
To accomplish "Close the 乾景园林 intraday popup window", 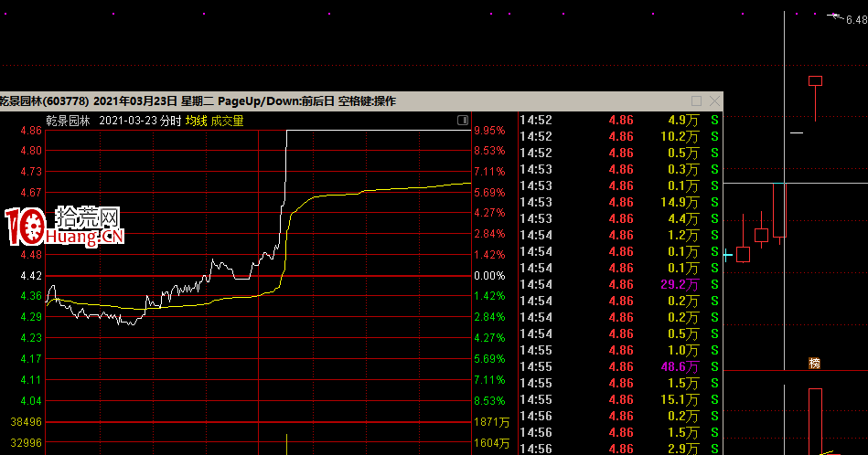I will pyautogui.click(x=714, y=101).
